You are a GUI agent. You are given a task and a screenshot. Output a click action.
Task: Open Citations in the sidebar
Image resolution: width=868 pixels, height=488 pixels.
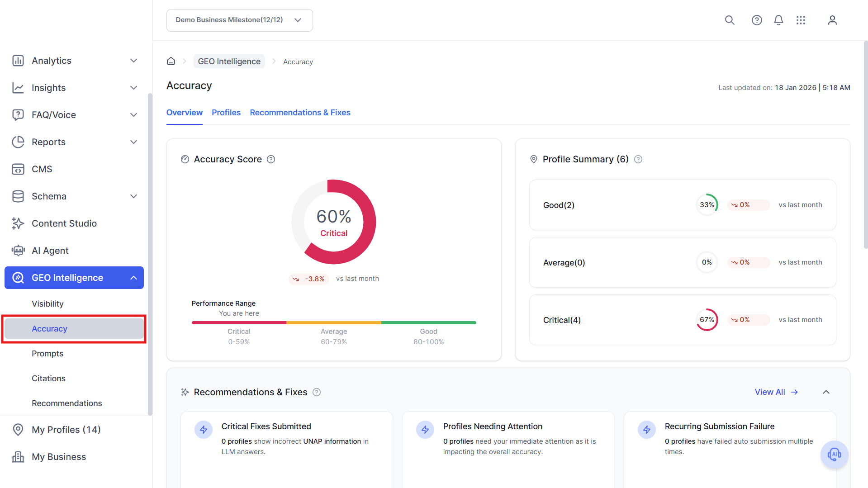click(48, 379)
